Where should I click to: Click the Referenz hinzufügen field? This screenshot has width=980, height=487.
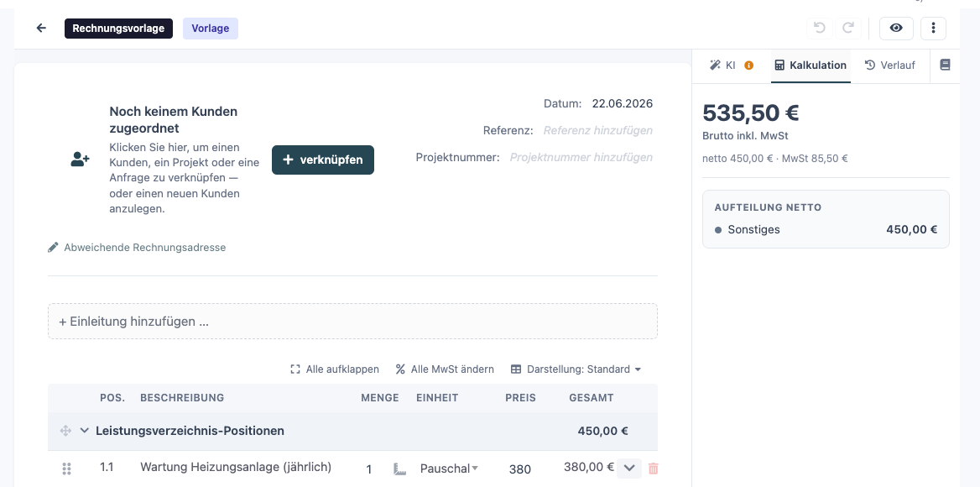[x=597, y=130]
